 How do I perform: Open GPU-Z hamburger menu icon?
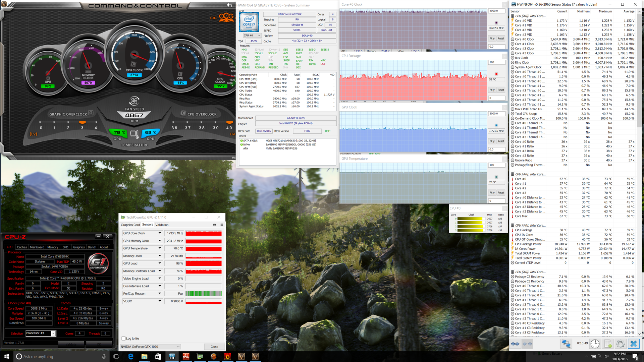[222, 225]
